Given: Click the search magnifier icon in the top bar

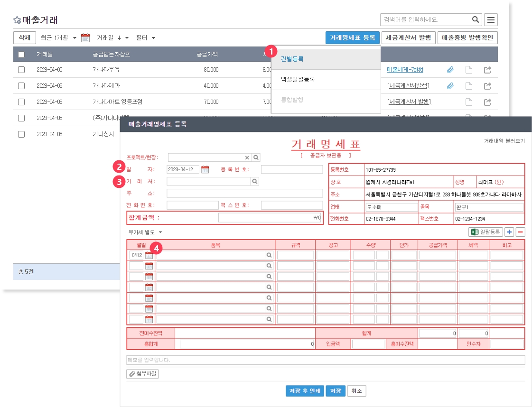Looking at the screenshot, I should click(476, 19).
